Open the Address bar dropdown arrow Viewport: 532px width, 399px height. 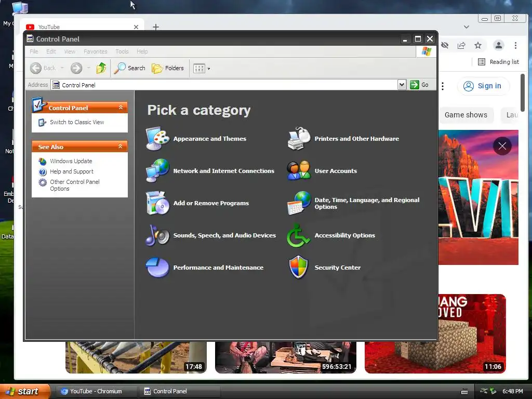(402, 85)
